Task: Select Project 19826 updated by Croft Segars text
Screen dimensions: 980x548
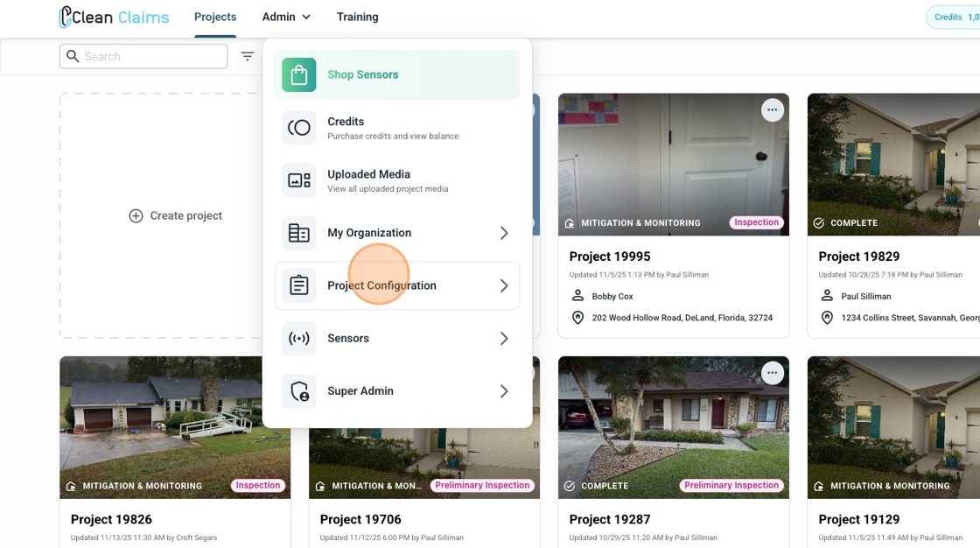Action: pyautogui.click(x=143, y=537)
